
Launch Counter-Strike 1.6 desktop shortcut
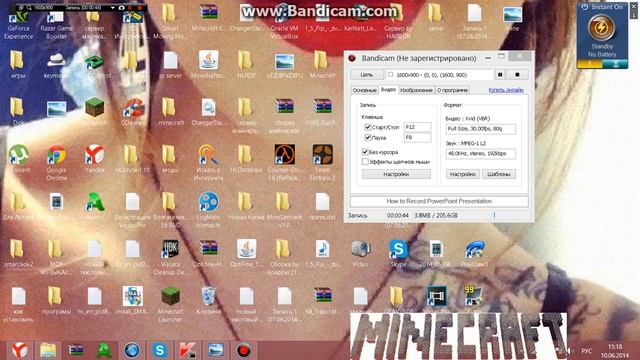pyautogui.click(x=284, y=162)
